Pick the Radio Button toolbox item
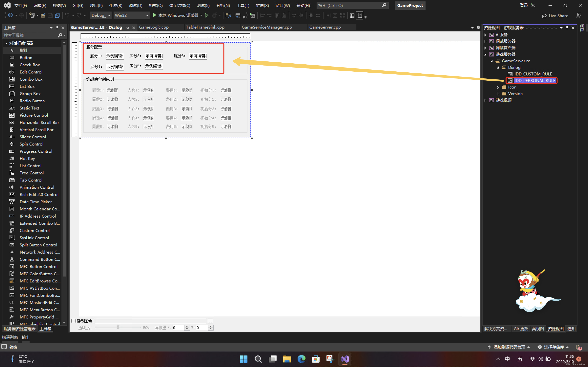Image resolution: width=588 pixels, height=367 pixels. (x=32, y=101)
